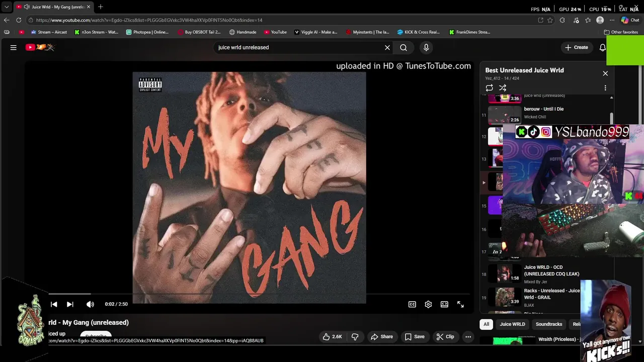
Task: Toggle shuffle playlist
Action: (x=503, y=87)
